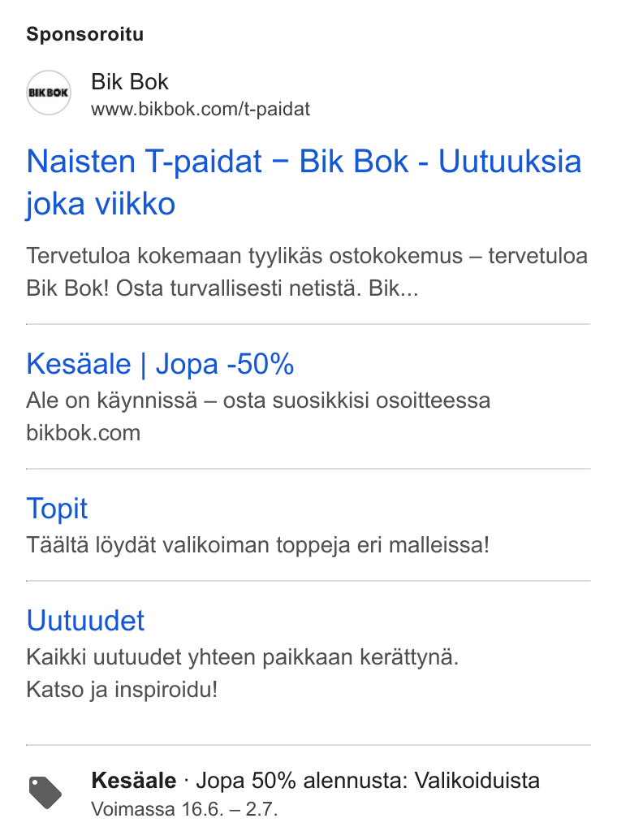
Task: Select the Tervetuloa kokemaan ad description text
Action: pyautogui.click(x=307, y=272)
